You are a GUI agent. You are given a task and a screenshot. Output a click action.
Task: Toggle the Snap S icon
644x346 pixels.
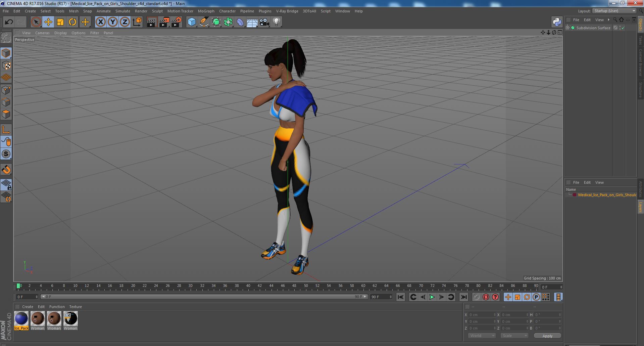click(6, 154)
